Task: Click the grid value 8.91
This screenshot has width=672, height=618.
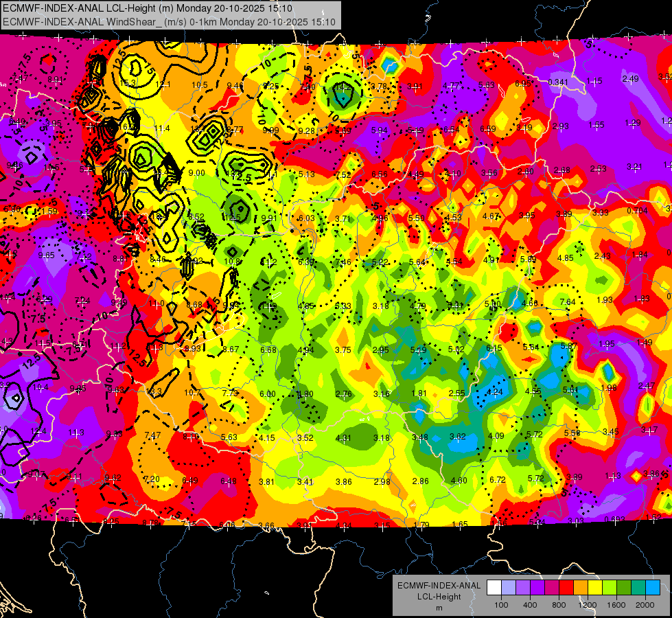Action: click(55, 80)
